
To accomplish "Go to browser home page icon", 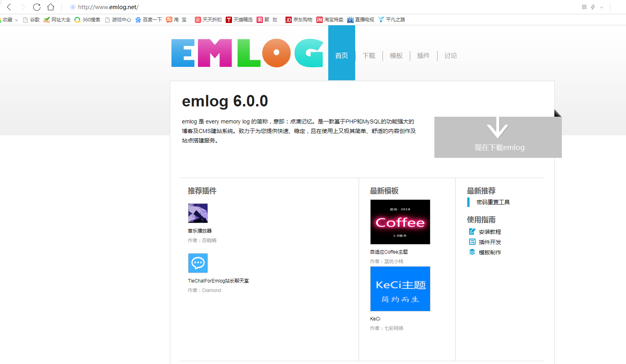I will click(x=51, y=7).
